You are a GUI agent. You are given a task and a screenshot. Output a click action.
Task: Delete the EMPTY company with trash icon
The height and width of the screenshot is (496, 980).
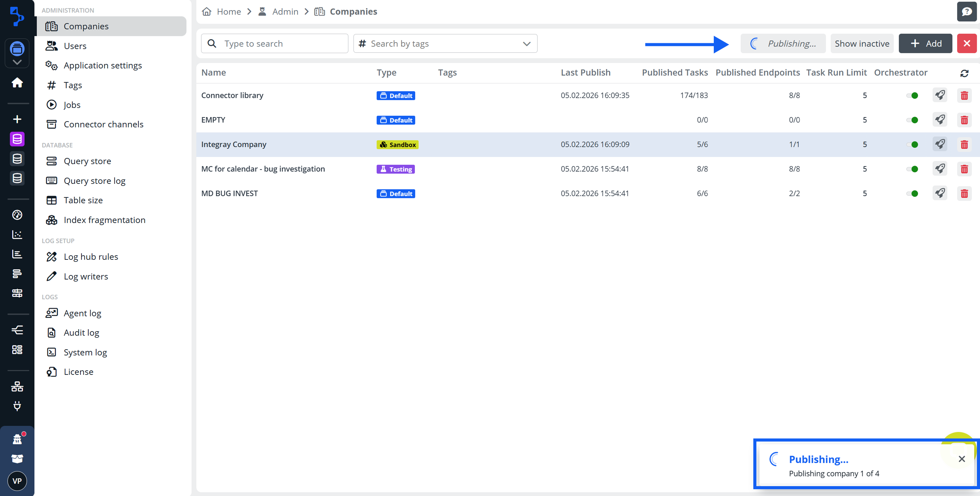(964, 120)
